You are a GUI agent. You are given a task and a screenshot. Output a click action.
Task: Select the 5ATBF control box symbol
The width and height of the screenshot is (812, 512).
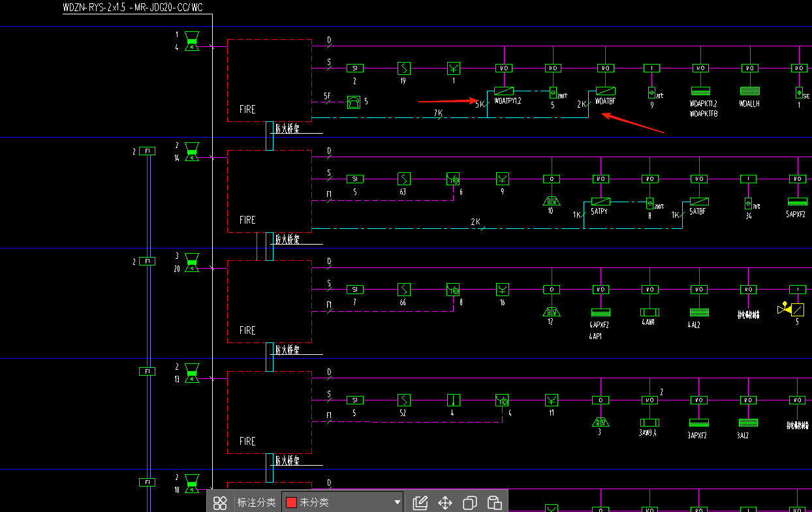point(699,202)
